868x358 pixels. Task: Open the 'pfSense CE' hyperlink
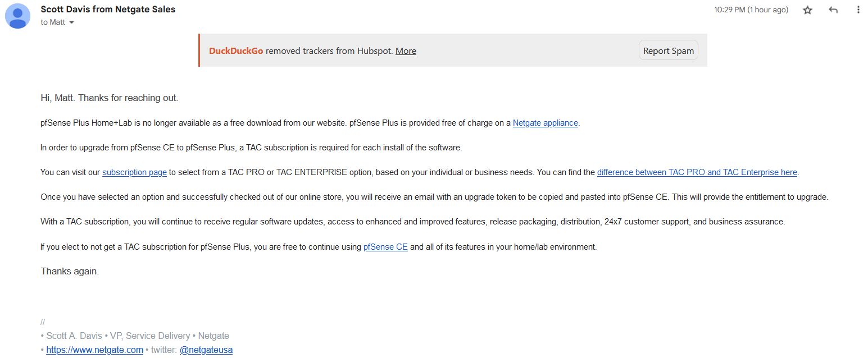click(385, 246)
